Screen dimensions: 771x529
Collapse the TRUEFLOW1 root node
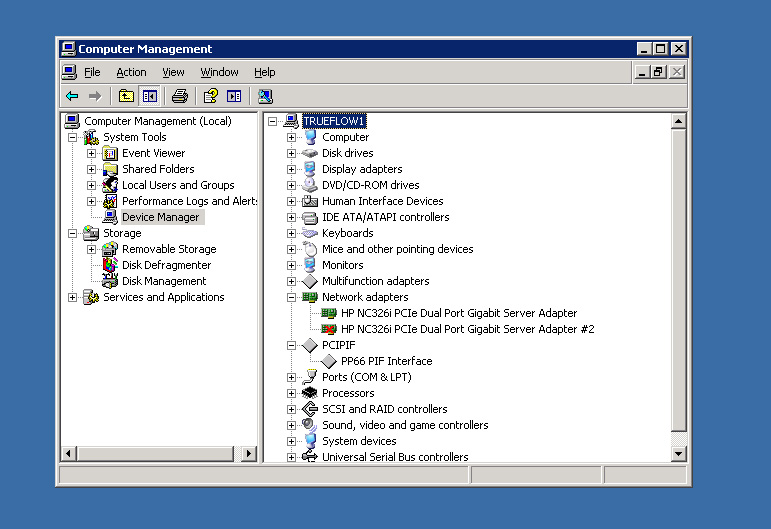(x=272, y=121)
